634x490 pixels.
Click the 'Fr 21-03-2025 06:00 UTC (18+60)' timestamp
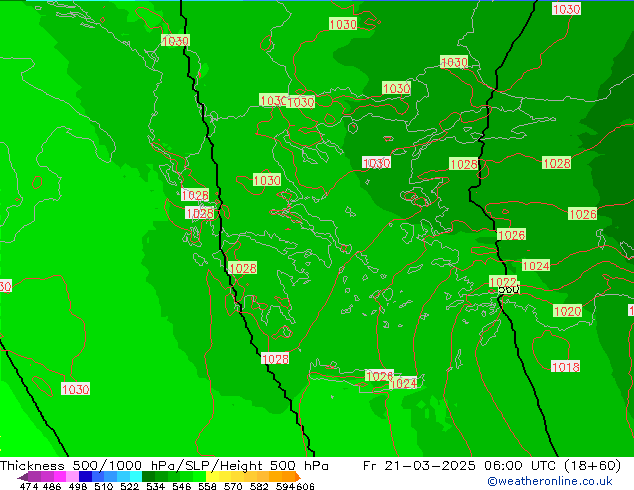pyautogui.click(x=492, y=465)
